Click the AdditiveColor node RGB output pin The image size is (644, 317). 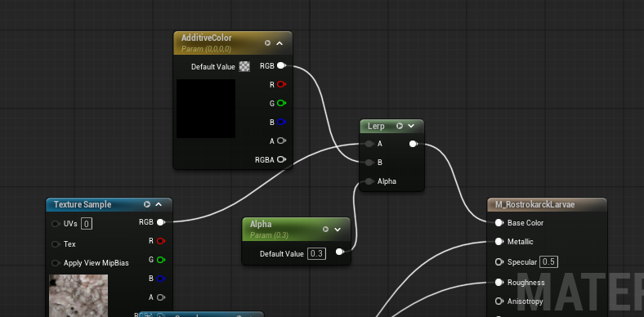coord(281,65)
